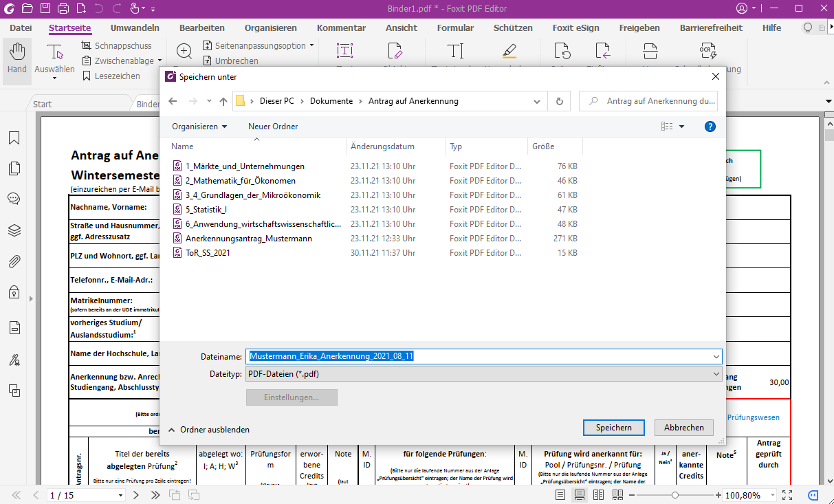Open the Organisieren dropdown in save dialog
This screenshot has height=504, width=834.
pyautogui.click(x=199, y=127)
